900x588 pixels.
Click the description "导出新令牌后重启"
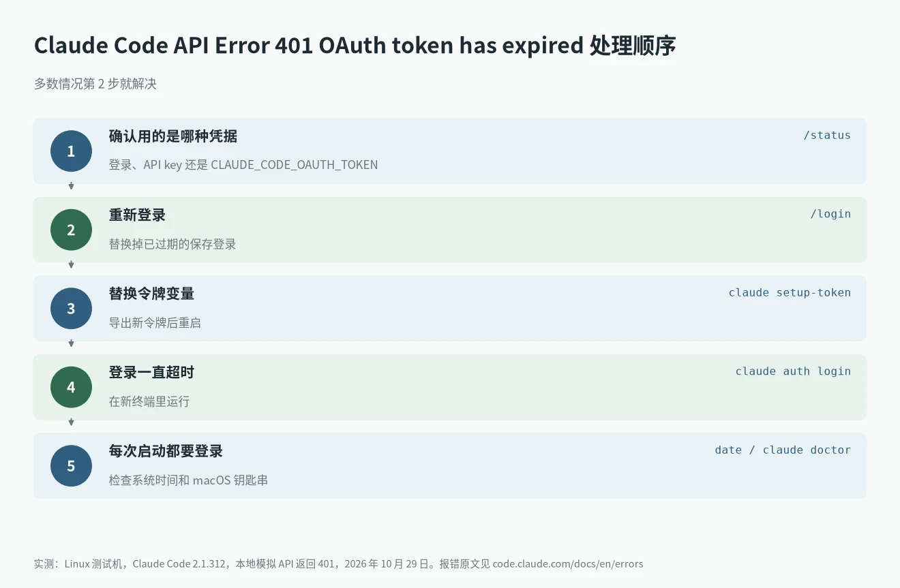[x=155, y=323]
